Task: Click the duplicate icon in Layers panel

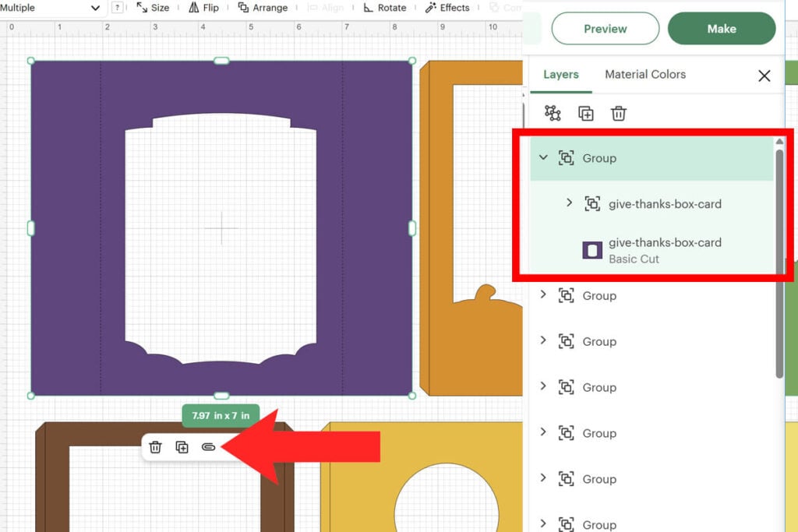Action: pyautogui.click(x=586, y=114)
